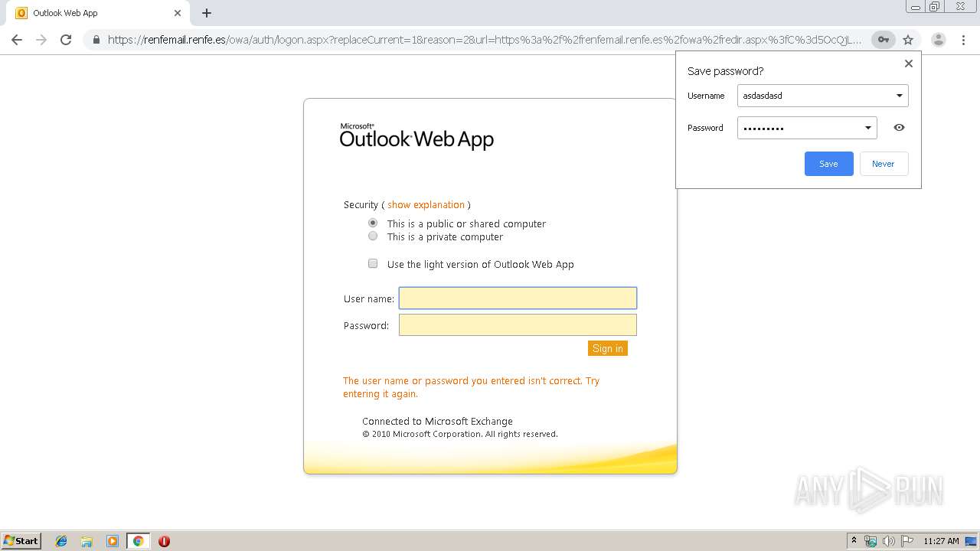Show hidden system tray icons

coord(854,541)
